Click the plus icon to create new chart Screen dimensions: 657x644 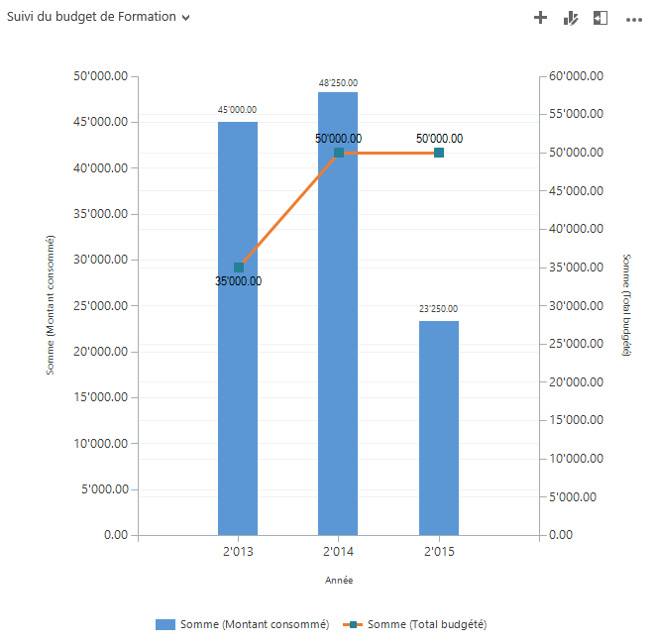[x=540, y=18]
